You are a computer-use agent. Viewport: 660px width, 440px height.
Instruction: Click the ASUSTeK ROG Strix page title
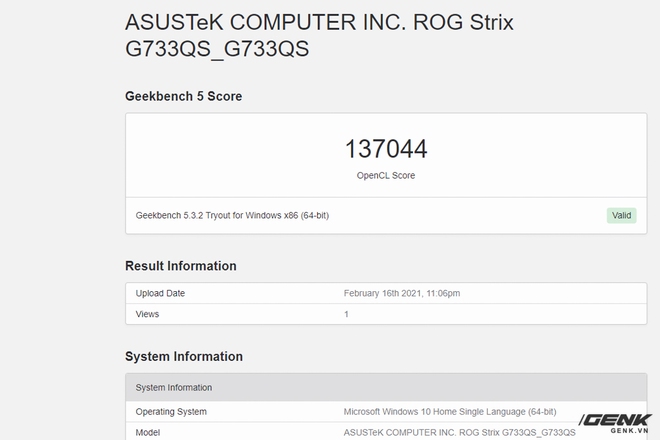[x=319, y=35]
